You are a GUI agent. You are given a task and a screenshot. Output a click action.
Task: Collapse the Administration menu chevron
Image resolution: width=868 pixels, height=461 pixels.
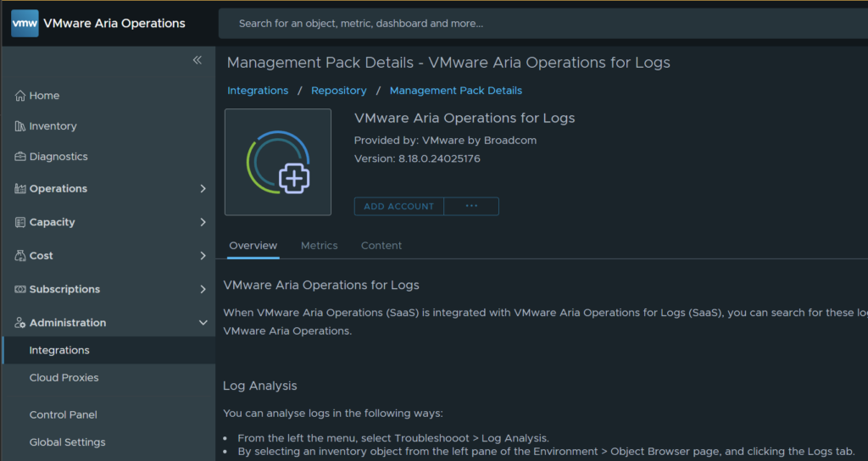click(203, 323)
